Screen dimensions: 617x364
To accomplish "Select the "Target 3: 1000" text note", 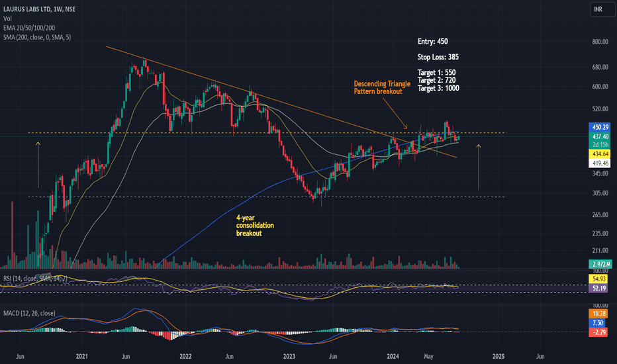I will click(x=438, y=88).
